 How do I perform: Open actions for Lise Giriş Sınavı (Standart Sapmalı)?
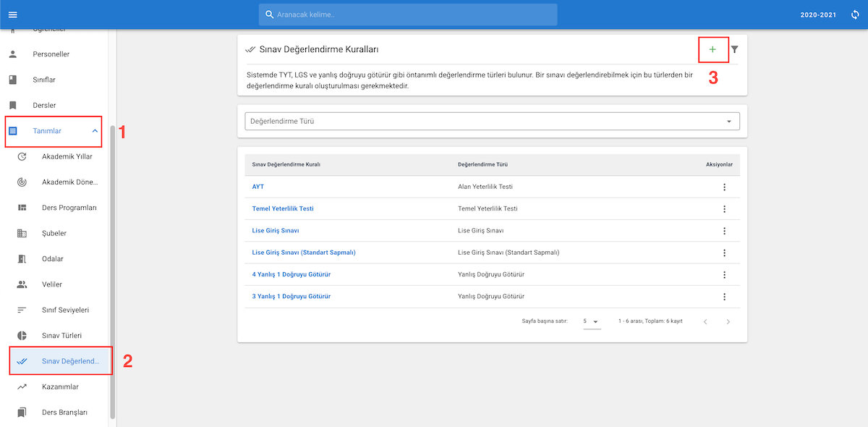tap(724, 253)
